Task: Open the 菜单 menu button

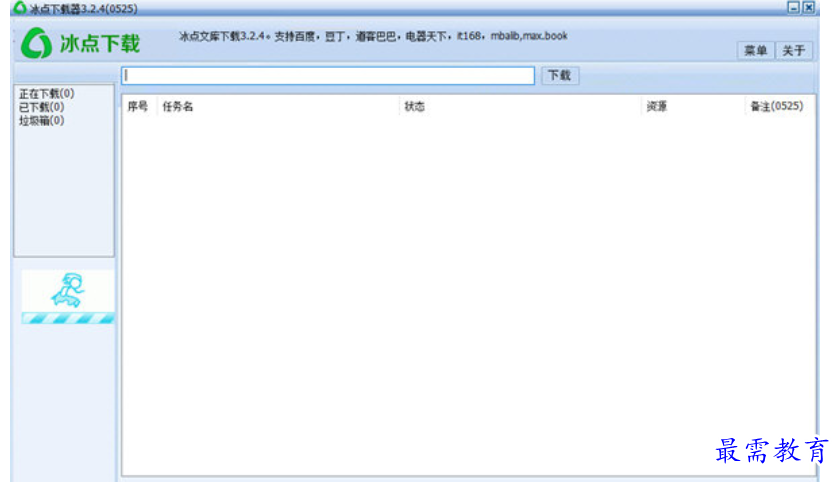Action: point(755,51)
